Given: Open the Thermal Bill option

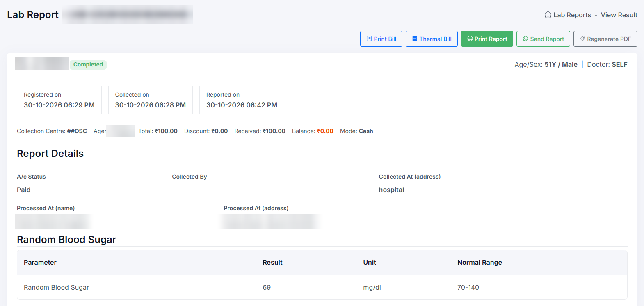Looking at the screenshot, I should pos(432,39).
